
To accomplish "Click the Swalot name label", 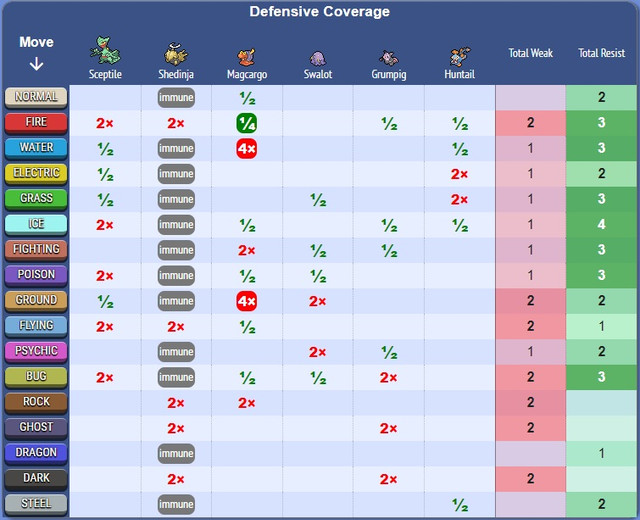I will (x=318, y=74).
